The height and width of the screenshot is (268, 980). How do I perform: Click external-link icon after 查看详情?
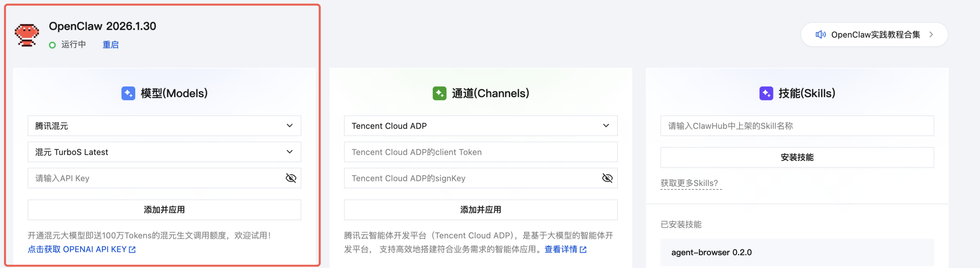(583, 250)
